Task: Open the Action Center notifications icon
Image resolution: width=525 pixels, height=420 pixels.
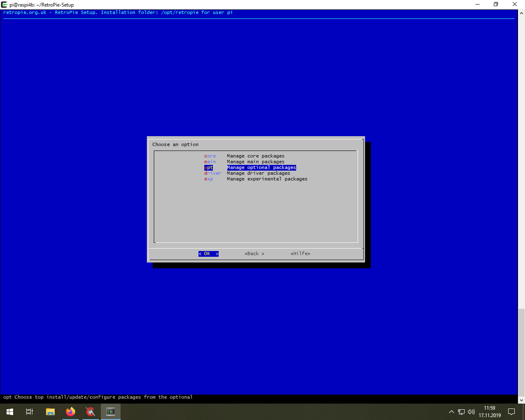Action: pos(511,412)
